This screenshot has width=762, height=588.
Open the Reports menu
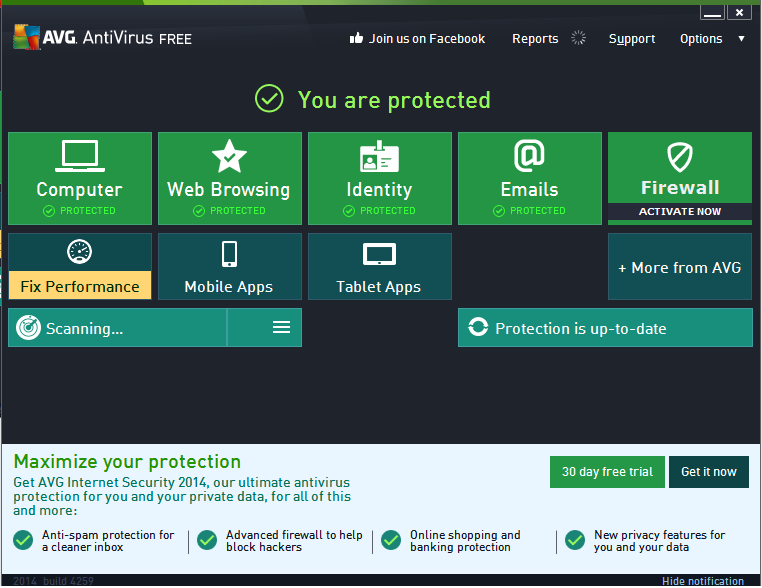click(x=535, y=39)
